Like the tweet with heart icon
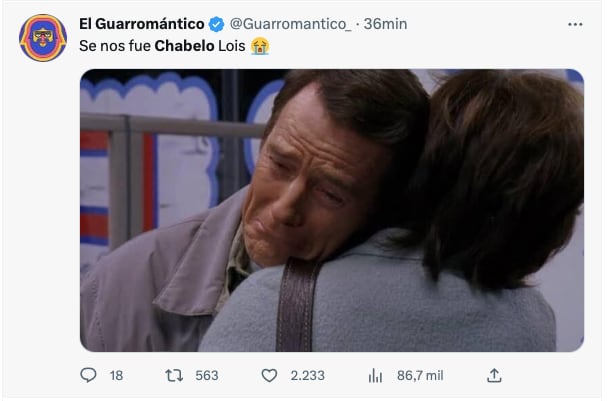The width and height of the screenshot is (607, 401). coord(269,375)
